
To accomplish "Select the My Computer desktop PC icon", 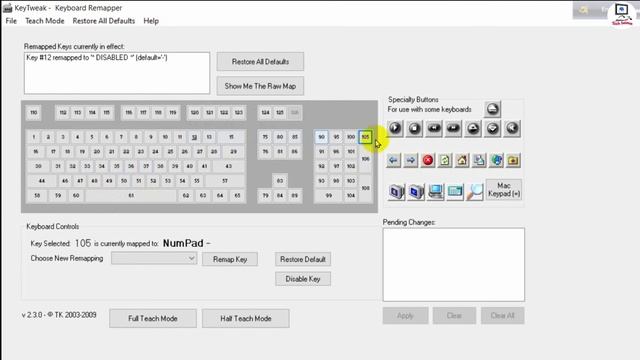I will point(436,191).
